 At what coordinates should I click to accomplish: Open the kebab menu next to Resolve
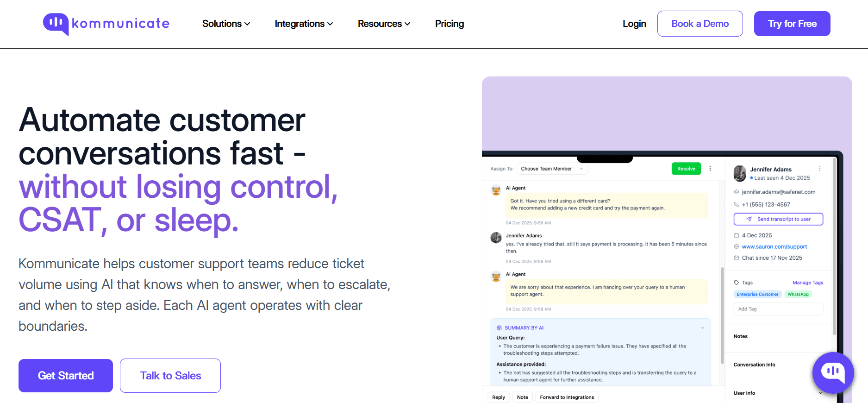click(x=710, y=169)
